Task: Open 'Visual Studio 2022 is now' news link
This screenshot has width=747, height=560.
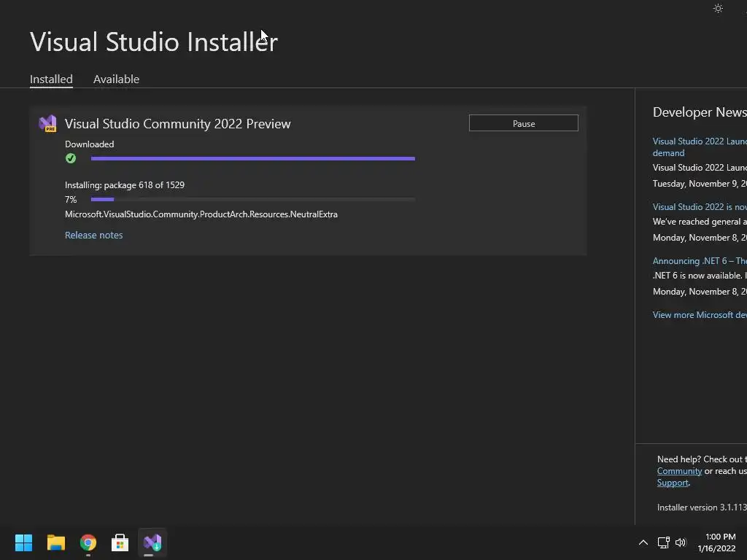Action: 700,206
